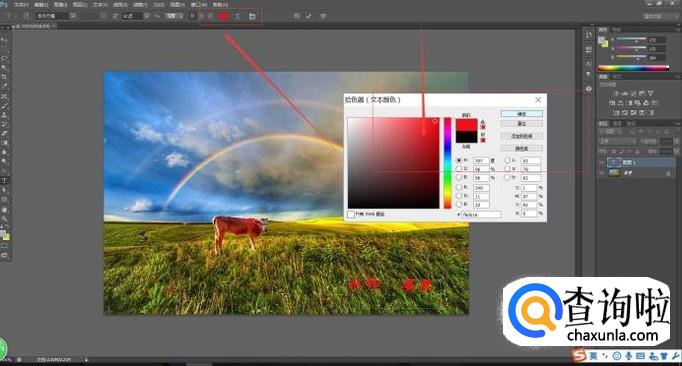The width and height of the screenshot is (682, 366).
Task: Open the font family dropdown in options bar
Action: coord(52,16)
